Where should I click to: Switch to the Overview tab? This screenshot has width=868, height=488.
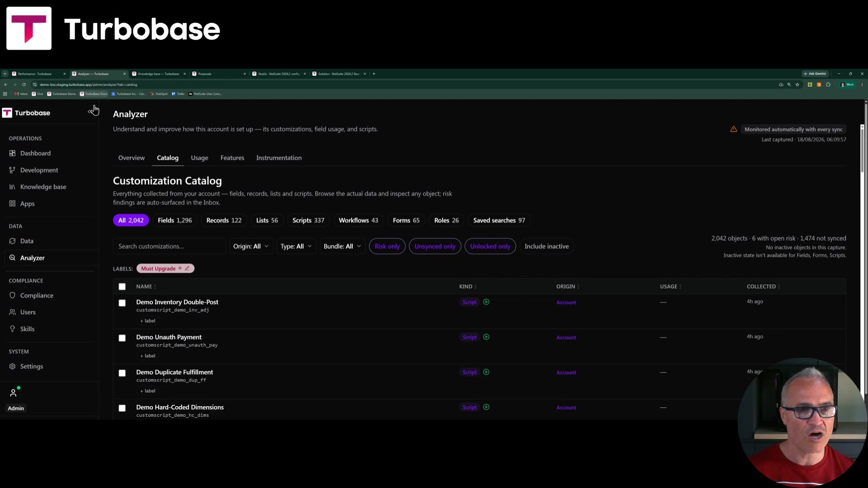click(x=132, y=158)
